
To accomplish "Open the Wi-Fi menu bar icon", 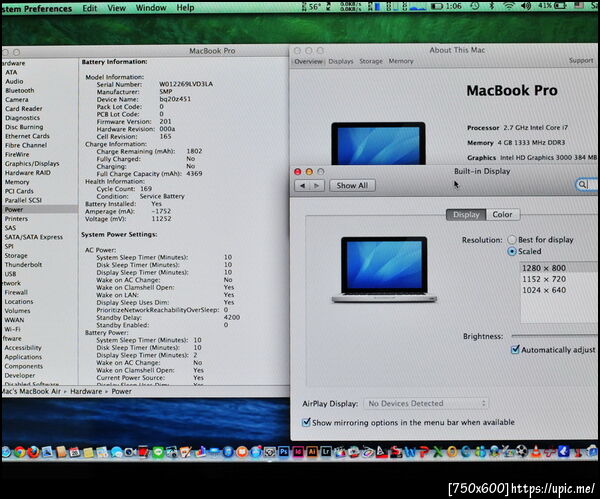I will tap(509, 6).
